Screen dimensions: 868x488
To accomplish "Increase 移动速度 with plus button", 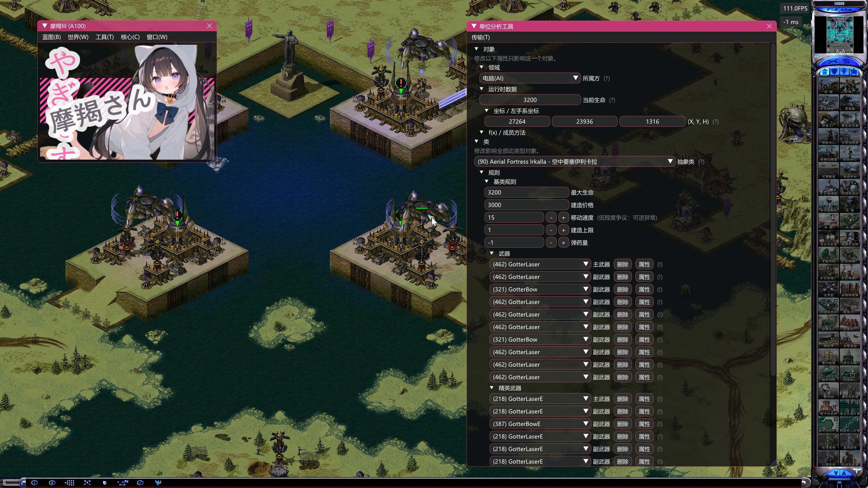I will click(563, 218).
